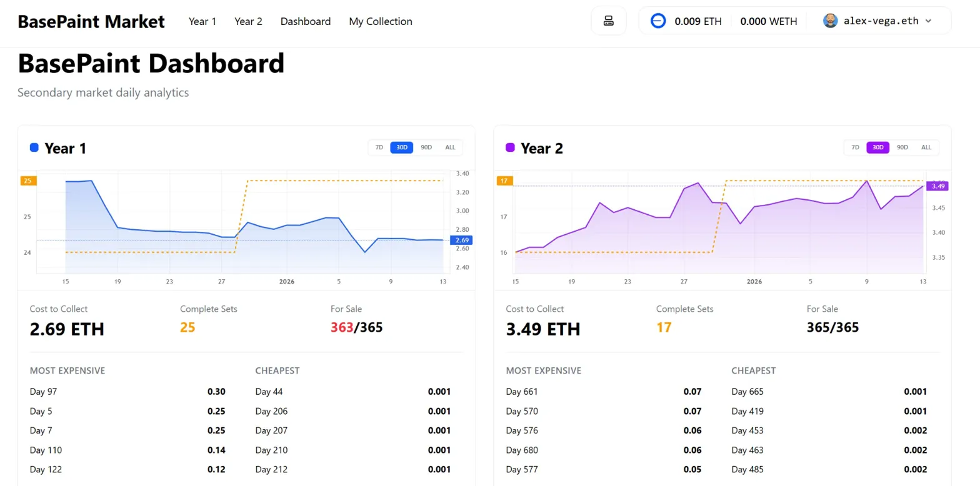Screen dimensions: 980x486
Task: Expand the alex-vega.eth account dropdown chevron
Action: pos(928,21)
